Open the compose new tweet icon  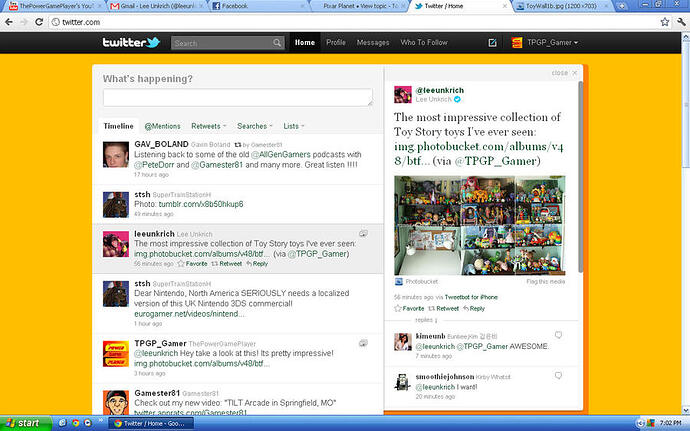click(491, 44)
